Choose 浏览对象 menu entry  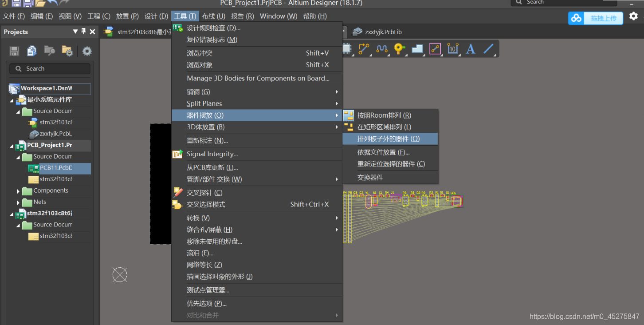[x=257, y=65]
